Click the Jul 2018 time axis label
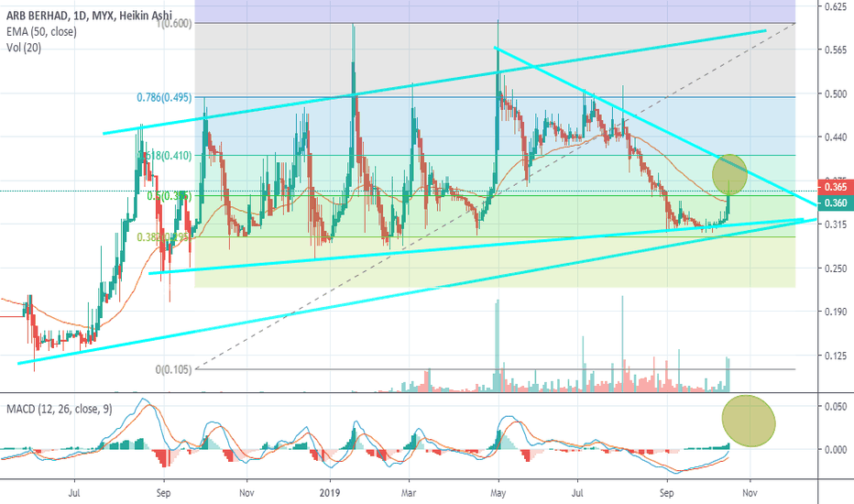854x504 pixels. click(74, 493)
